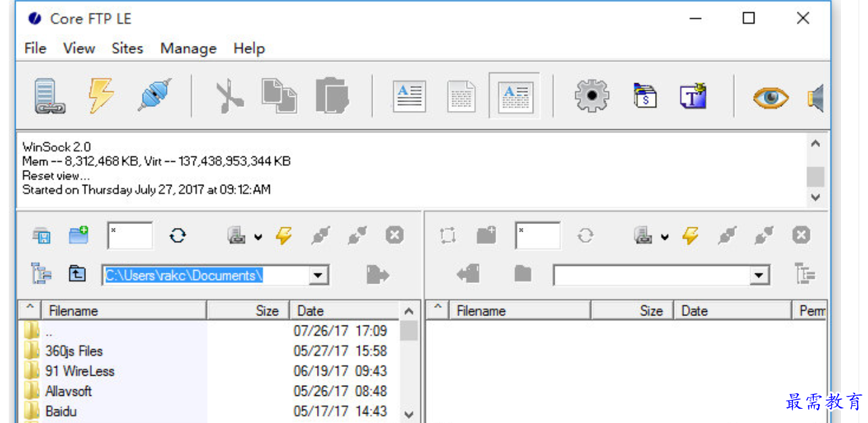This screenshot has height=423, width=868.
Task: Select the Baidu folder
Action: 61,411
